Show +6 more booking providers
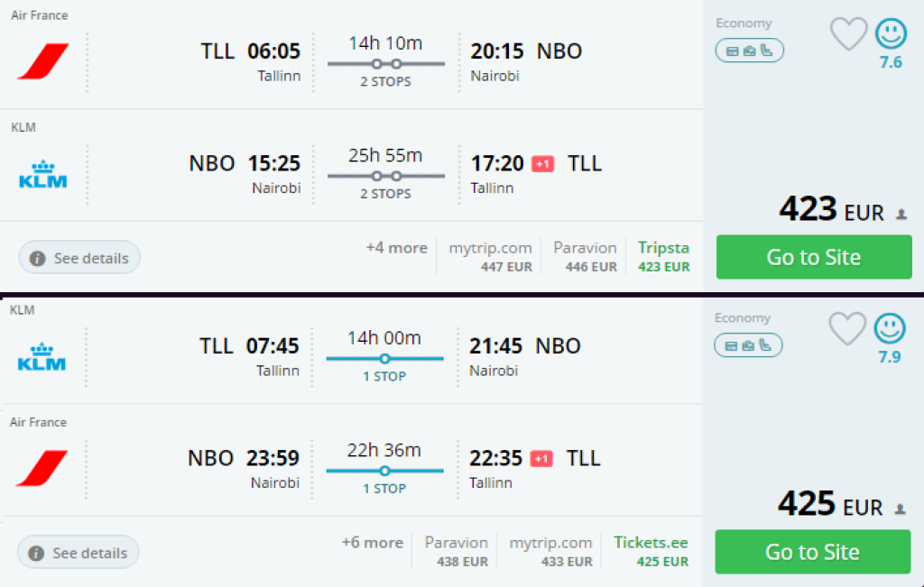Viewport: 924px width, 587px height. click(x=372, y=543)
